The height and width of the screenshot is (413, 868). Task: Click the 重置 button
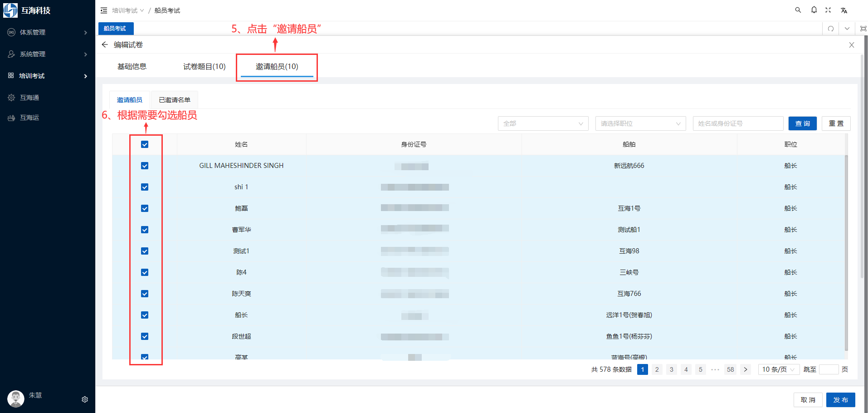click(x=836, y=123)
